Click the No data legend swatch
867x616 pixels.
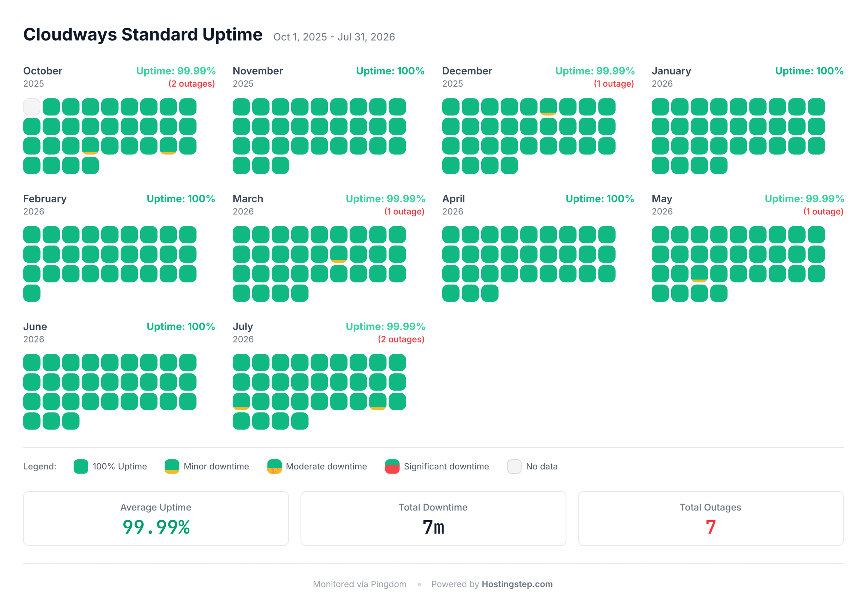tap(514, 466)
